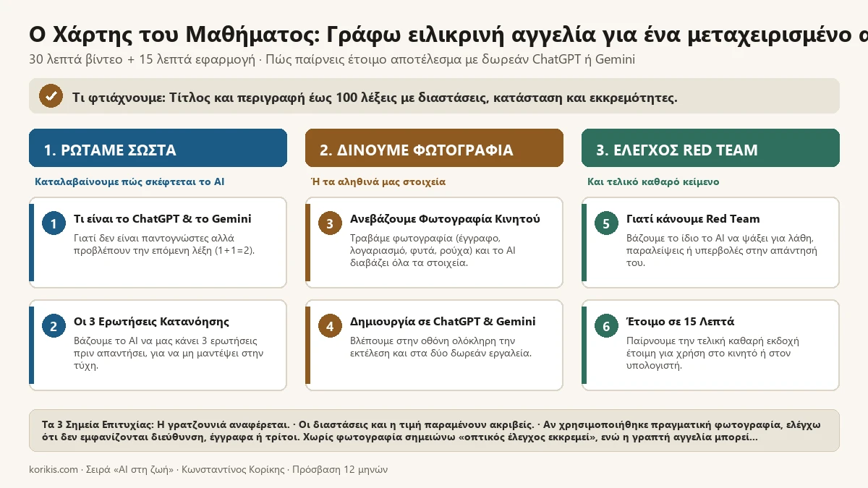
Task: Click the card title 'Γιατί κάνουμε Red Team'
Action: 693,219
